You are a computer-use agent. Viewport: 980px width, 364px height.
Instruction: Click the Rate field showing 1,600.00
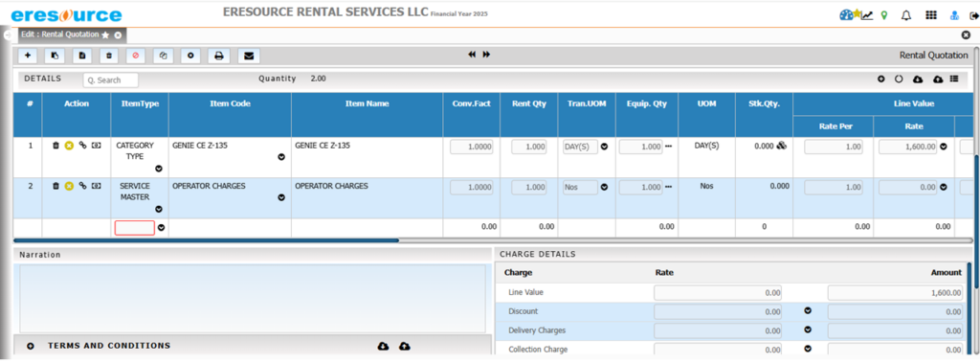pos(907,147)
